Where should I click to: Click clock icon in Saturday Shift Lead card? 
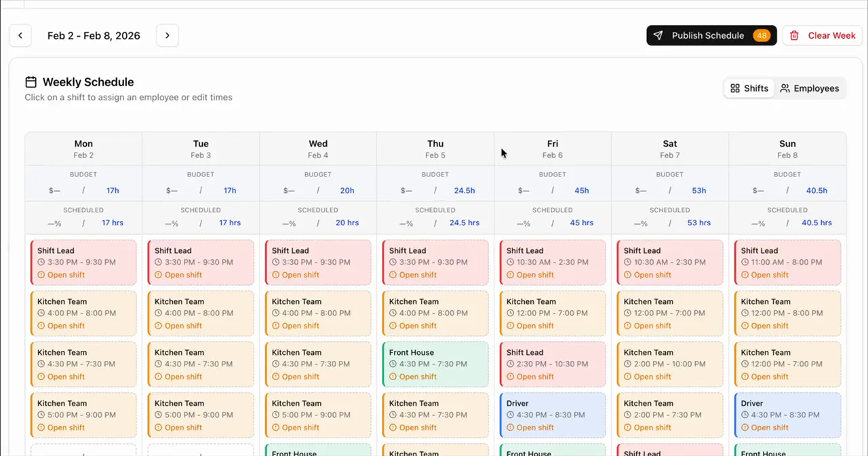coord(628,263)
